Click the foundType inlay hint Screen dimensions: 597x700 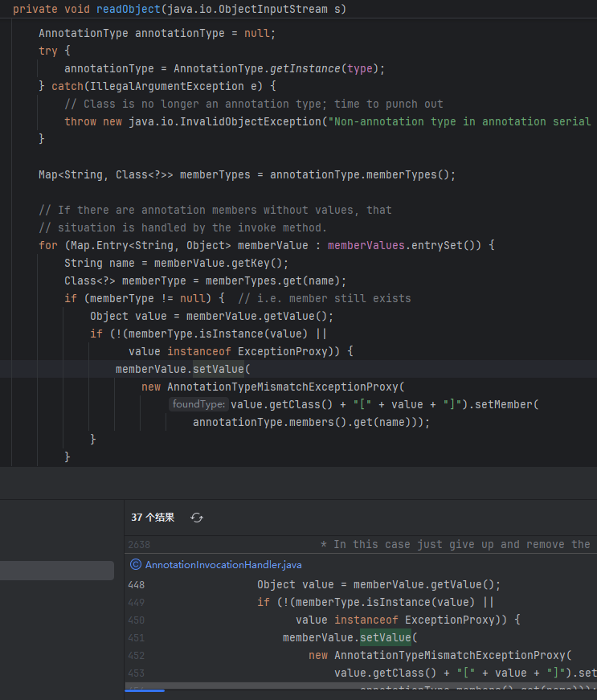coord(198,405)
